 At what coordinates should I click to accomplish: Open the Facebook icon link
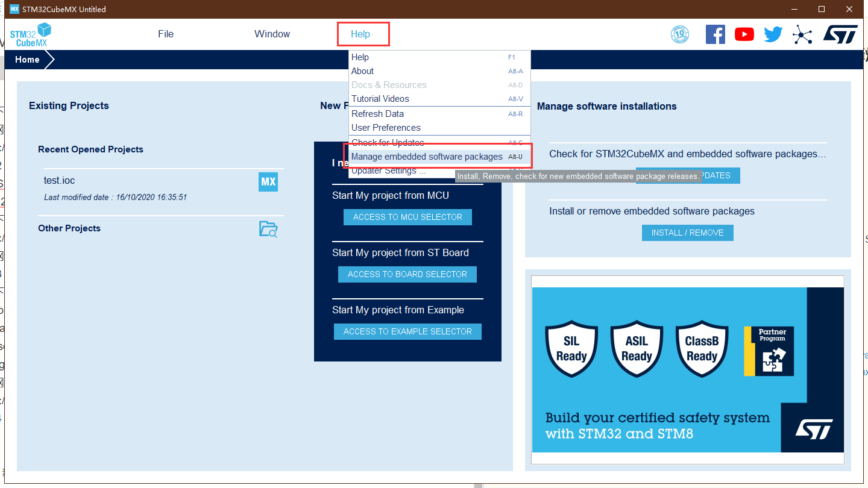click(715, 34)
